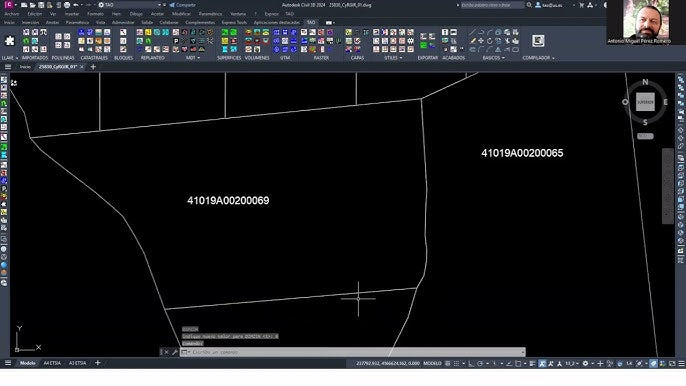Switch to the A3 ETSIA layout tab

click(77, 363)
